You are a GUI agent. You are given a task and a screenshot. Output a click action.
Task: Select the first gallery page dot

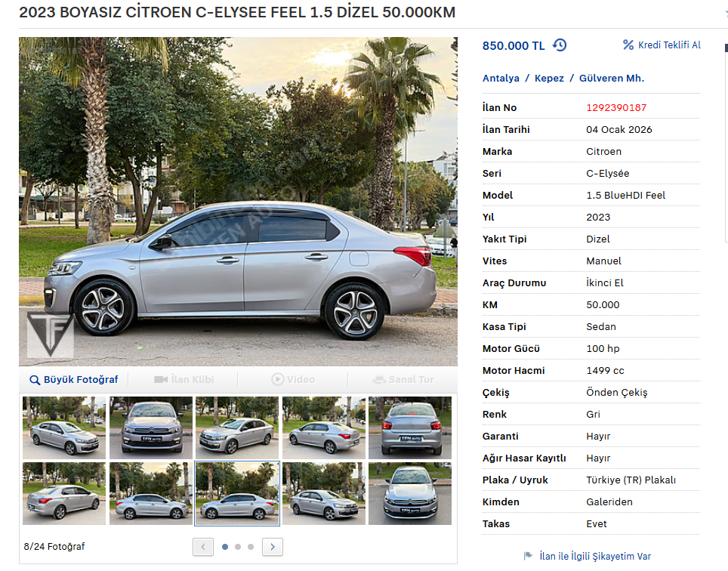[225, 547]
